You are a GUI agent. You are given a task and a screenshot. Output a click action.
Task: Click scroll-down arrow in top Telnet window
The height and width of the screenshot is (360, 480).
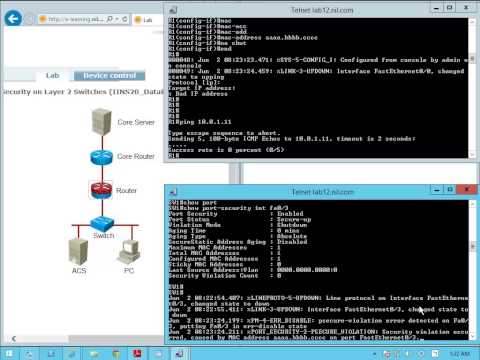coord(472,154)
